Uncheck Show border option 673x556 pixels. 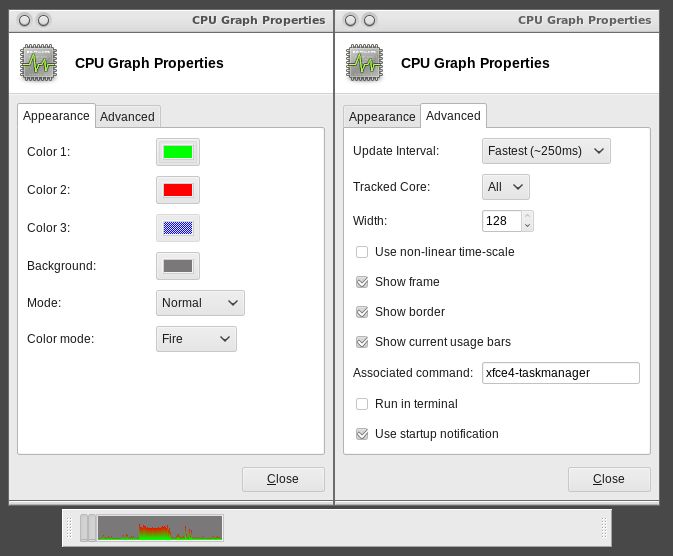362,312
